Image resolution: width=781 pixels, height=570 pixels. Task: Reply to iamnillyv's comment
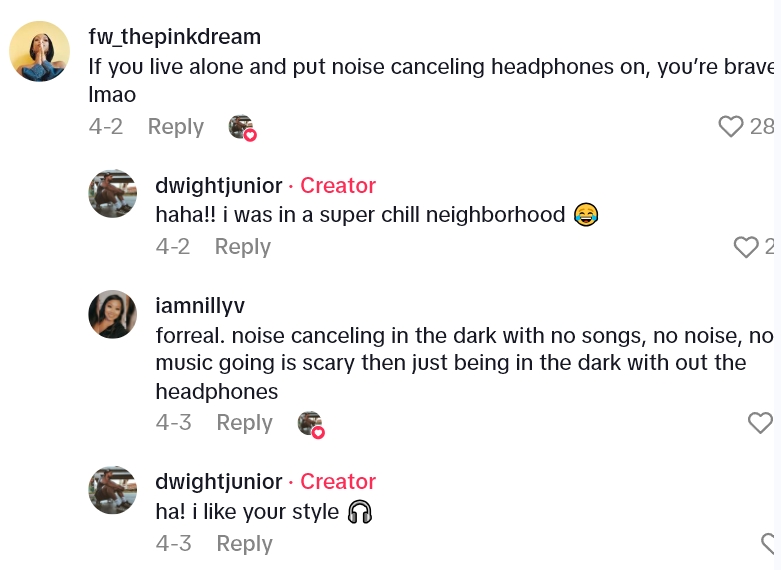click(x=245, y=423)
